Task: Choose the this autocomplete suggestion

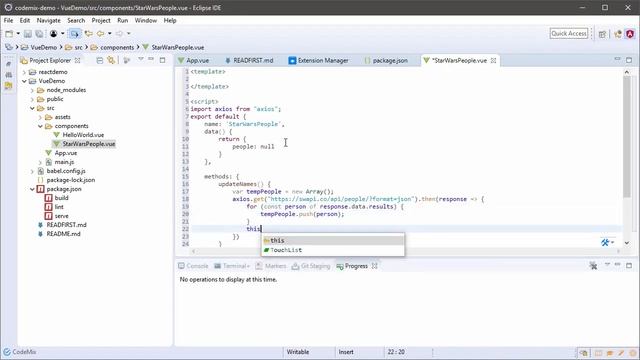Action: coord(333,240)
